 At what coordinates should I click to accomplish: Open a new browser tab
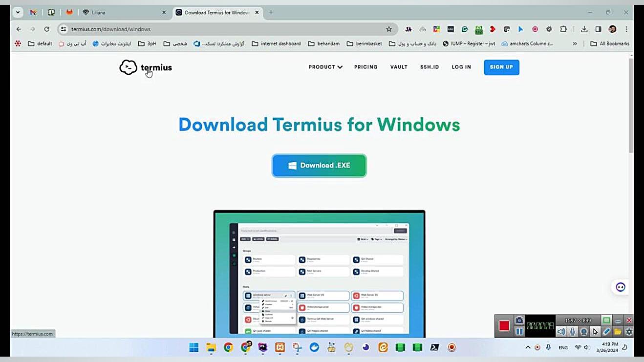(x=271, y=13)
